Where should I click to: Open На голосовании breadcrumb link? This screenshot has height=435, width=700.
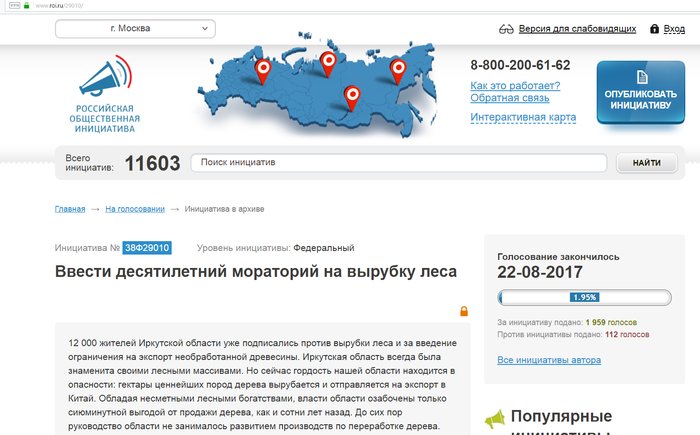135,209
